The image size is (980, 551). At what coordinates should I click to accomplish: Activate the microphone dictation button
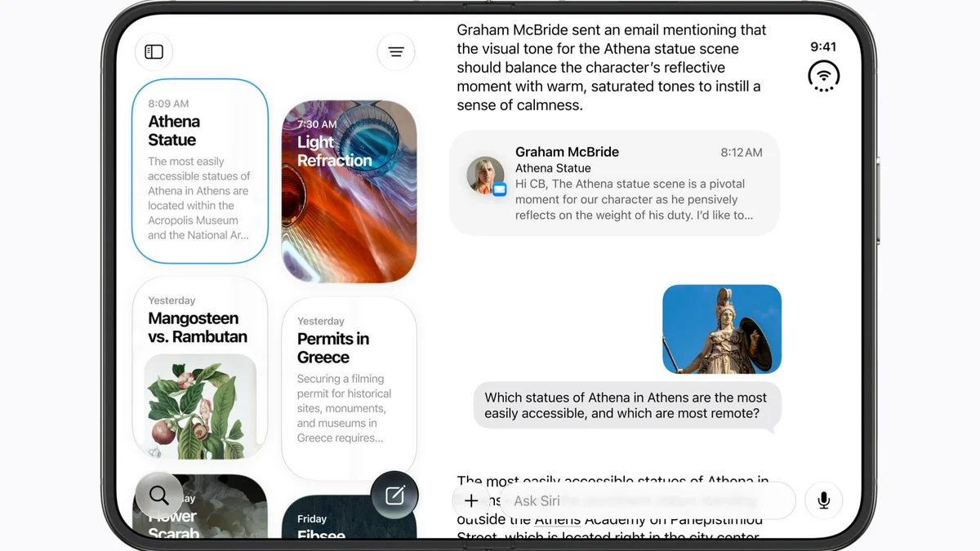tap(823, 500)
